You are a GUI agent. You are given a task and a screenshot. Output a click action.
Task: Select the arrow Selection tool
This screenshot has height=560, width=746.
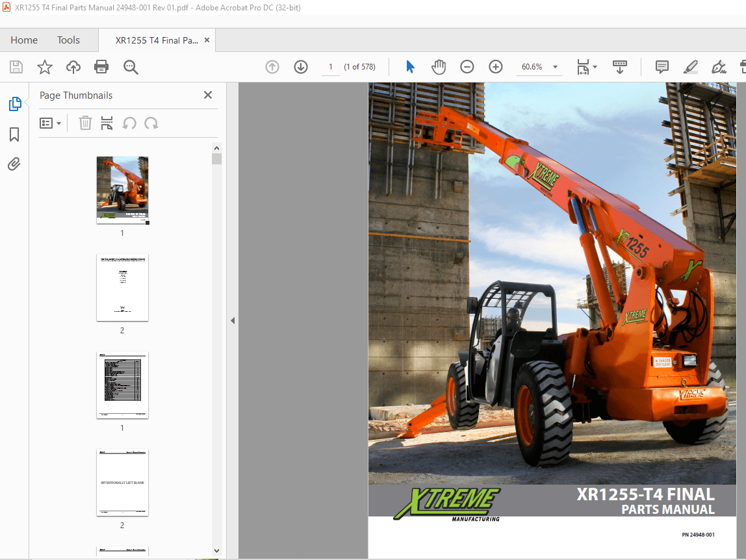410,66
